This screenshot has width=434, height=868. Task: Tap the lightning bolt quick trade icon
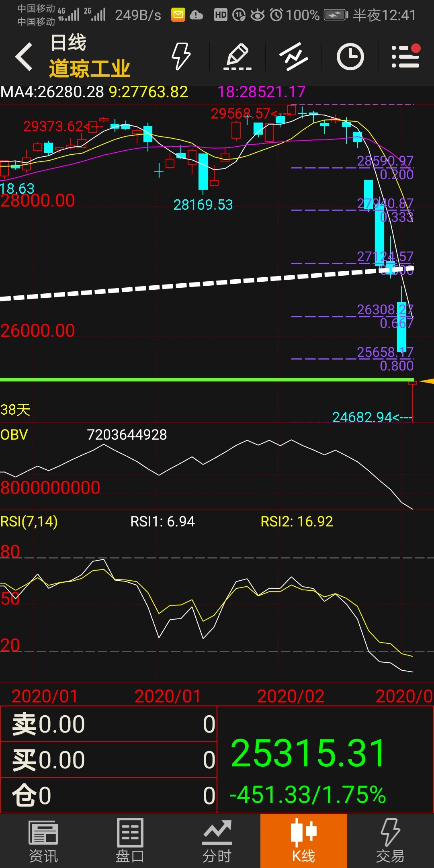coord(181,56)
